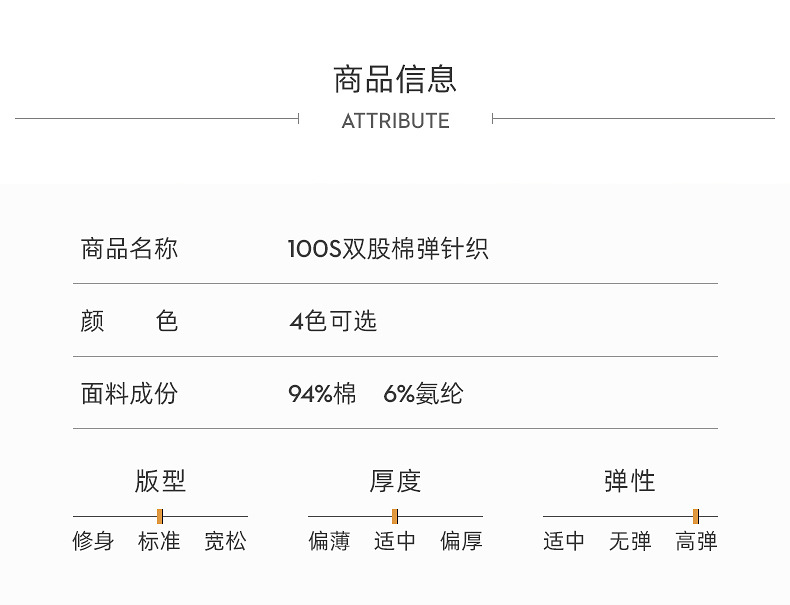Click the 弹性 slider orange marker
This screenshot has height=605, width=790.
click(x=696, y=516)
